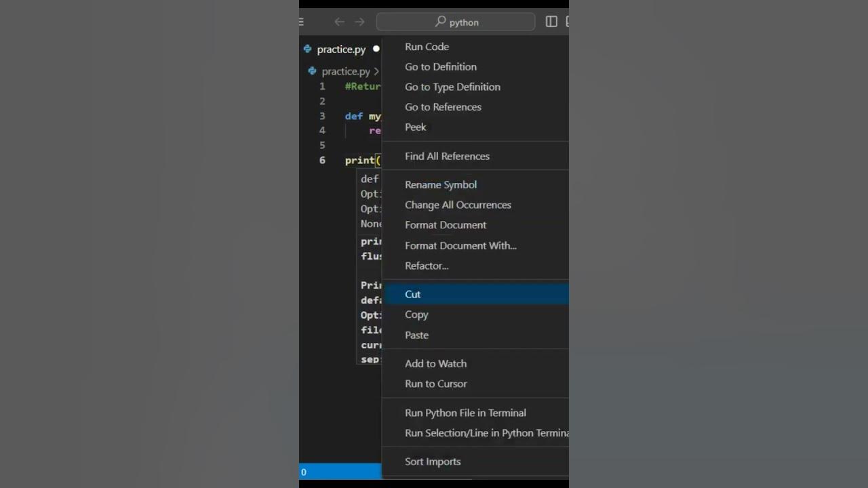
Task: Choose Run Code from the context menu
Action: 427,47
